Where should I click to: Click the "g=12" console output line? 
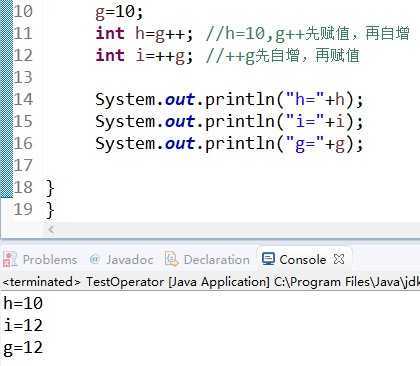pos(23,348)
